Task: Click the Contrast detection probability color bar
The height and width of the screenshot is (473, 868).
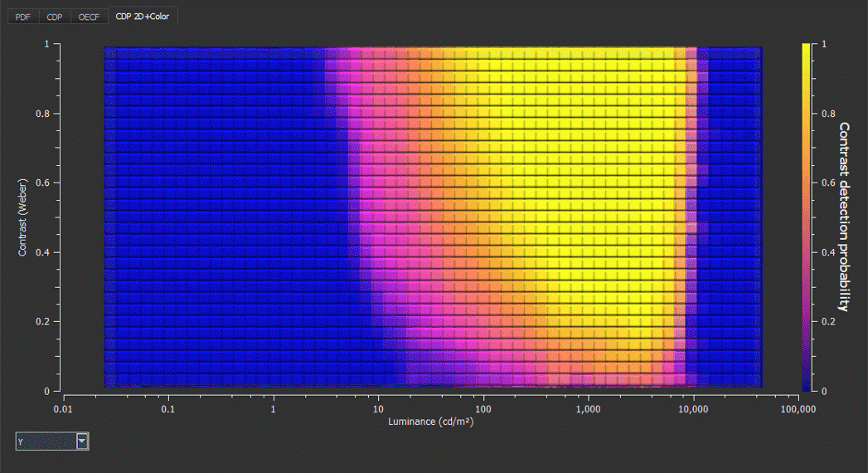Action: click(x=806, y=217)
